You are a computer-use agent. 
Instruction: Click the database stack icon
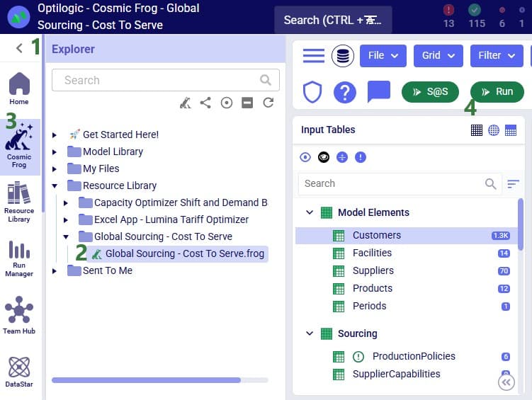click(343, 56)
